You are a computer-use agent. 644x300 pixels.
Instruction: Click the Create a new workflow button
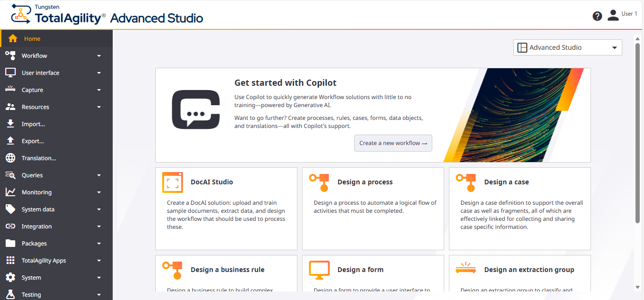pos(393,143)
